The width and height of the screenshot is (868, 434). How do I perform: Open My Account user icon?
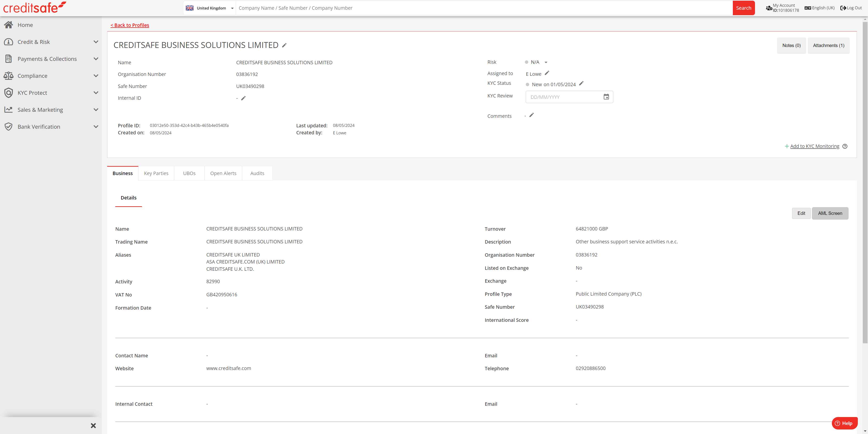769,8
